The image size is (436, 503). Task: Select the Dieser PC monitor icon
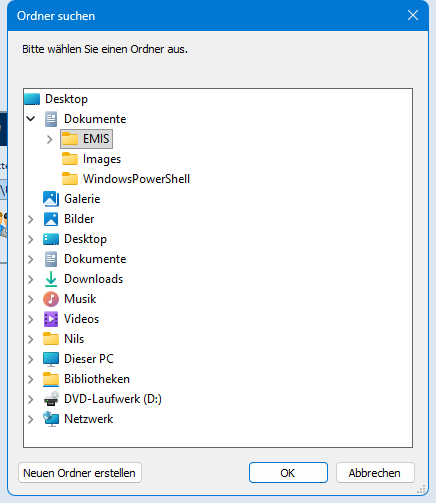[51, 359]
